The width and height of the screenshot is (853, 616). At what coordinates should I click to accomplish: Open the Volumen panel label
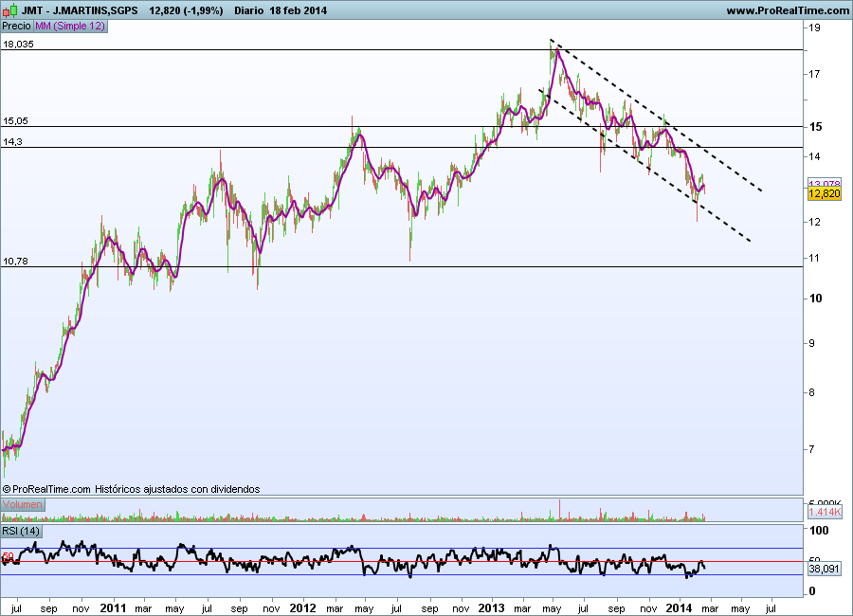[23, 504]
